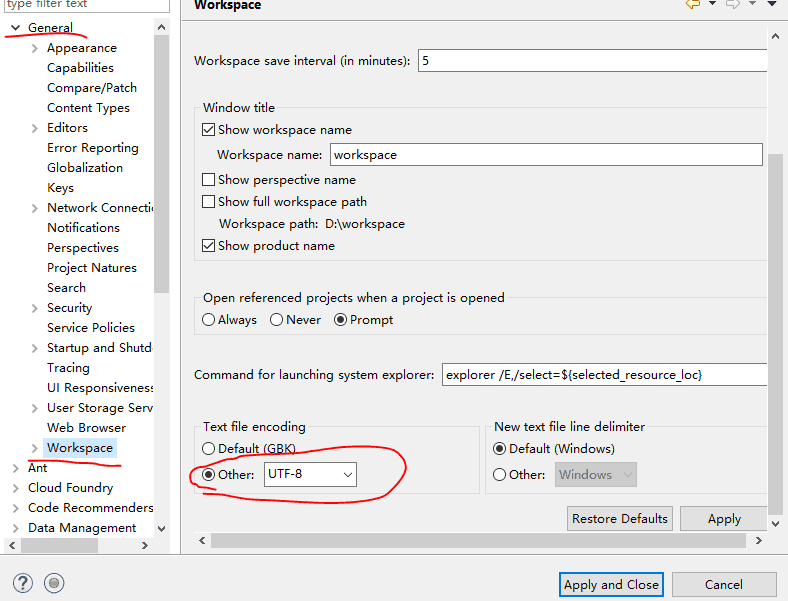
Task: Uncheck the Show product name checkbox
Action: (x=209, y=246)
